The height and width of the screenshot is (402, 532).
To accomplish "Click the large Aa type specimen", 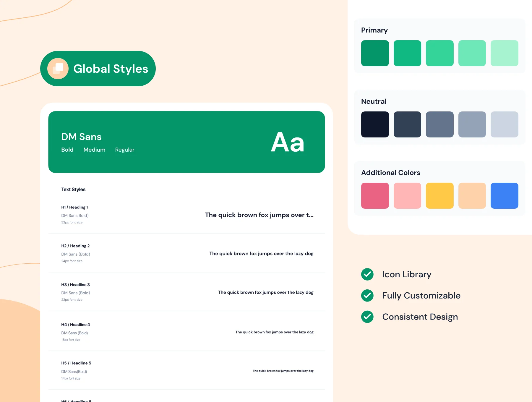I will coord(288,142).
